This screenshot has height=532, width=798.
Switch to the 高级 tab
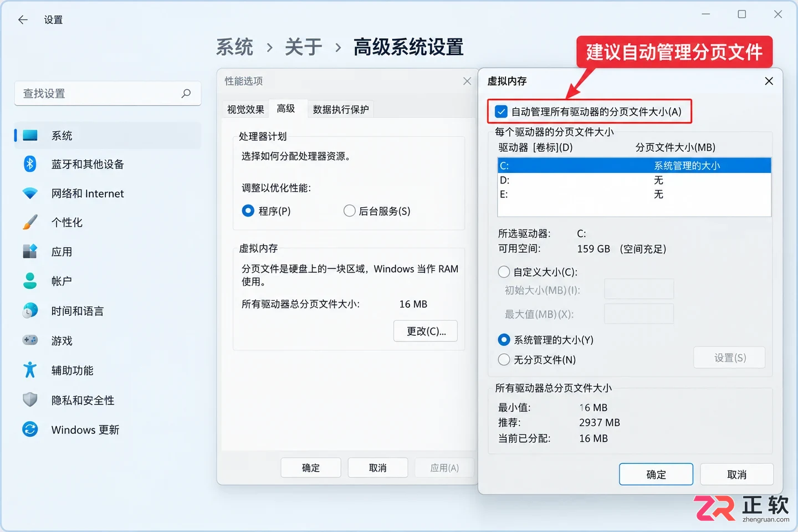pos(286,109)
